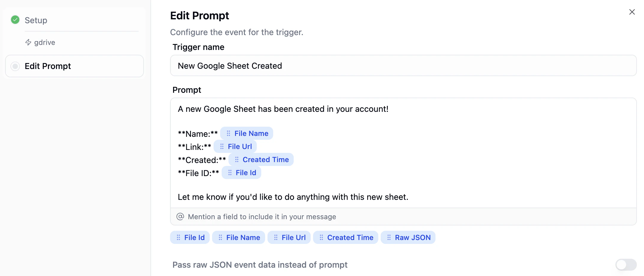The width and height of the screenshot is (644, 276).
Task: Enable the Pass raw JSON event data toggle
Action: point(626,265)
